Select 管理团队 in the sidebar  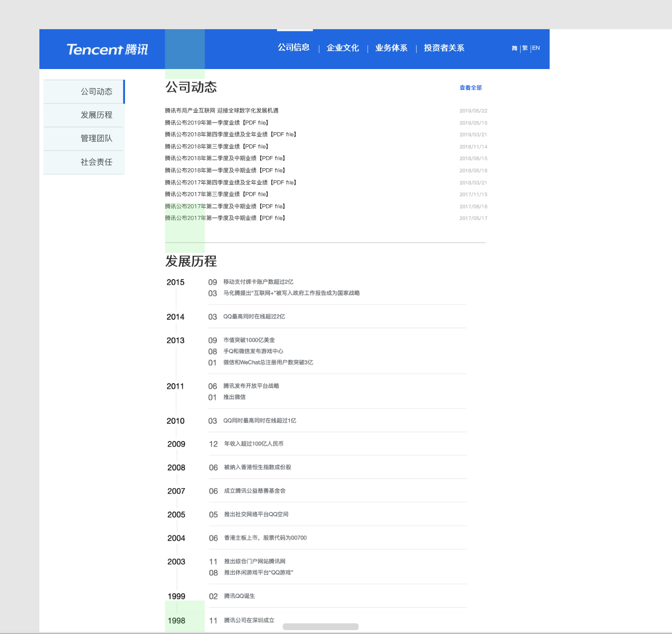(84, 139)
